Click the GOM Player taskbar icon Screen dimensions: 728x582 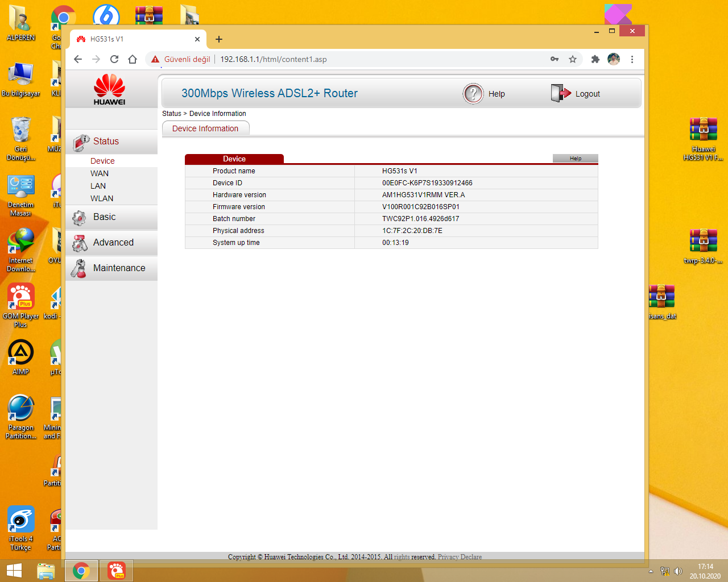point(117,571)
